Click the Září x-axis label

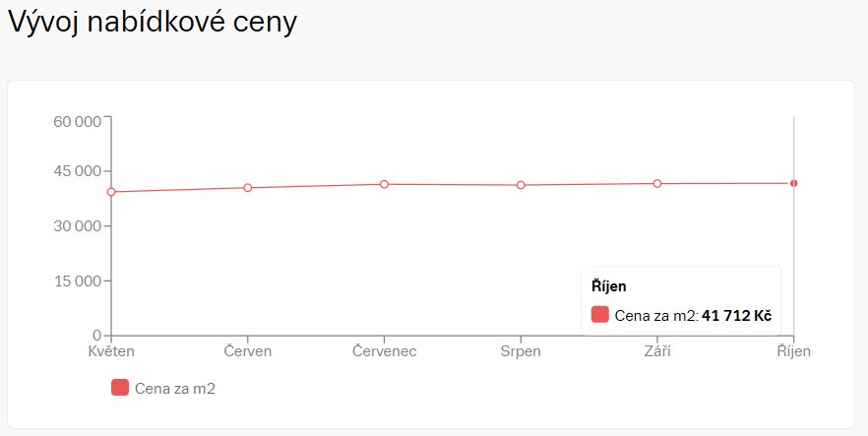(657, 351)
